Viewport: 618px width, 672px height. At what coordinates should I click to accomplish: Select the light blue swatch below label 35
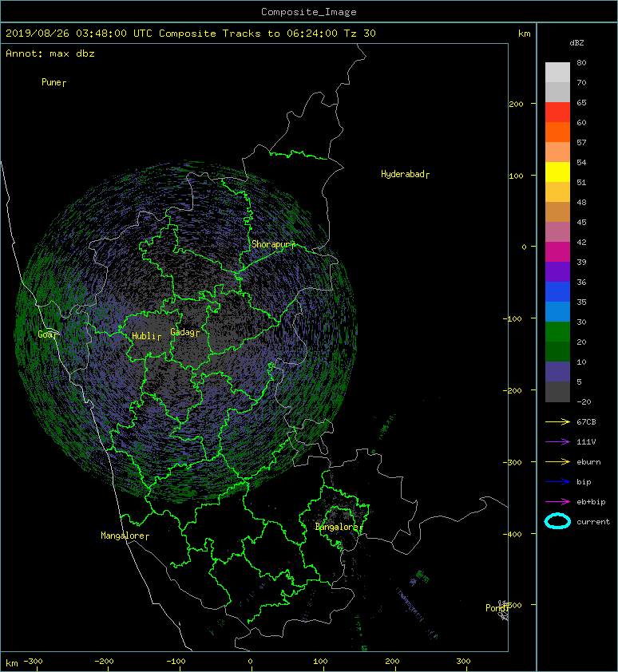(x=557, y=311)
